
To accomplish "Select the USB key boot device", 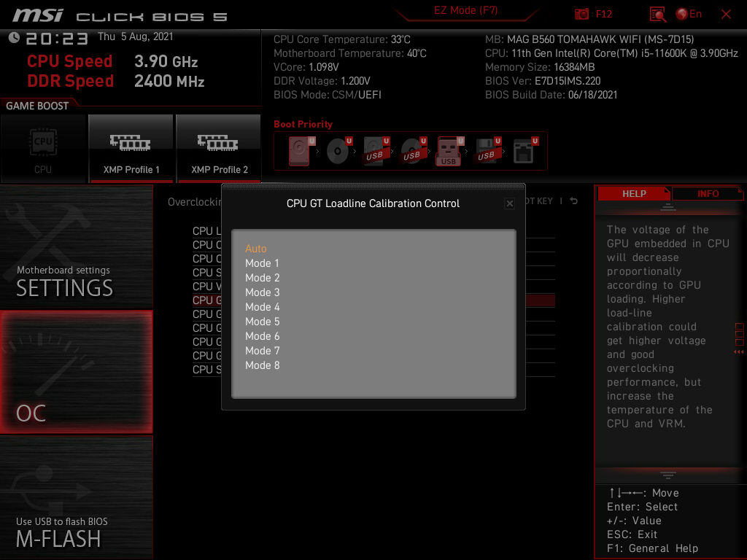I will coord(449,151).
